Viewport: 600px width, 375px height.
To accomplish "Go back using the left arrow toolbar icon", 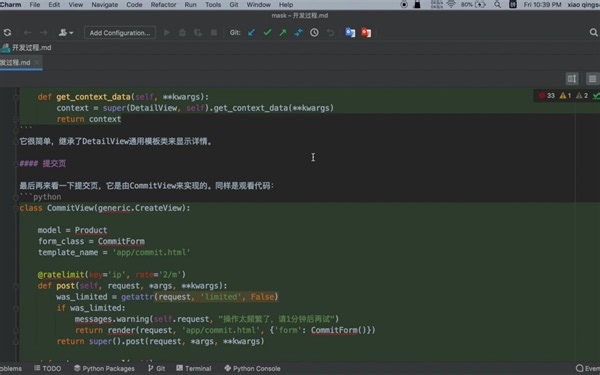I will (28, 33).
